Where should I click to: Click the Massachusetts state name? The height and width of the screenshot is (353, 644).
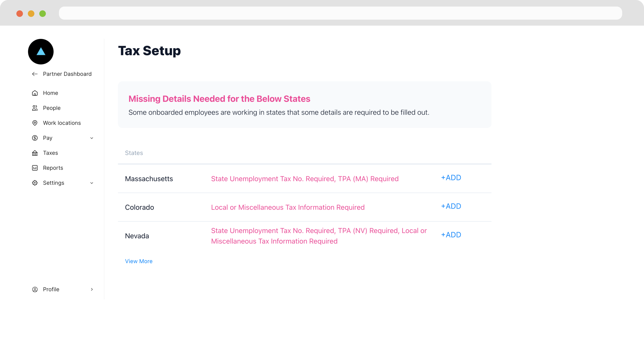tap(149, 179)
